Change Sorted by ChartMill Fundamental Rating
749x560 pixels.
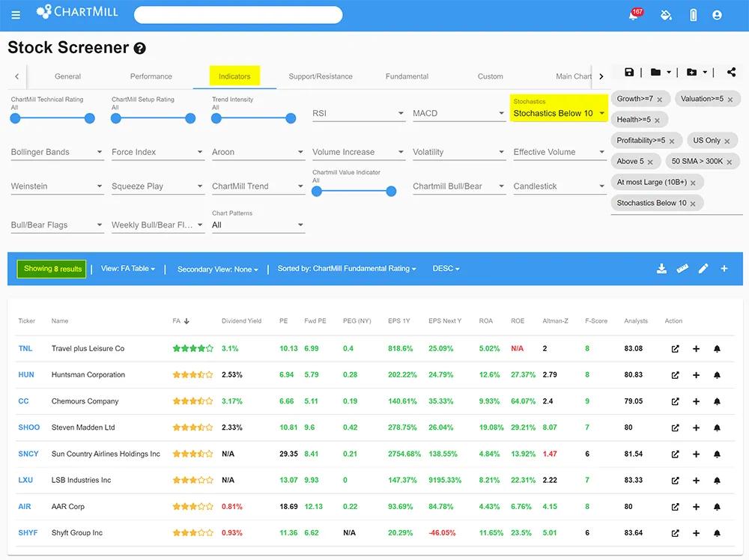(347, 269)
